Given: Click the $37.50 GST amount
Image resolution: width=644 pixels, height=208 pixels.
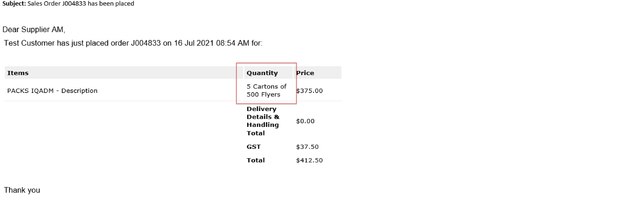Looking at the screenshot, I should click(307, 147).
